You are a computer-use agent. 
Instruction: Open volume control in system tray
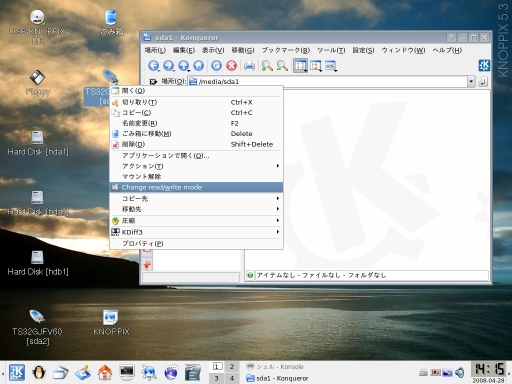pyautogui.click(x=460, y=372)
